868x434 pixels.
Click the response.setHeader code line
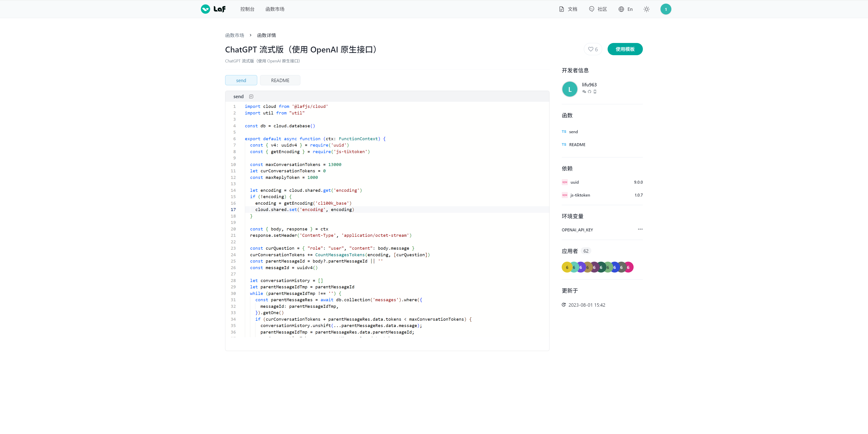tap(330, 235)
